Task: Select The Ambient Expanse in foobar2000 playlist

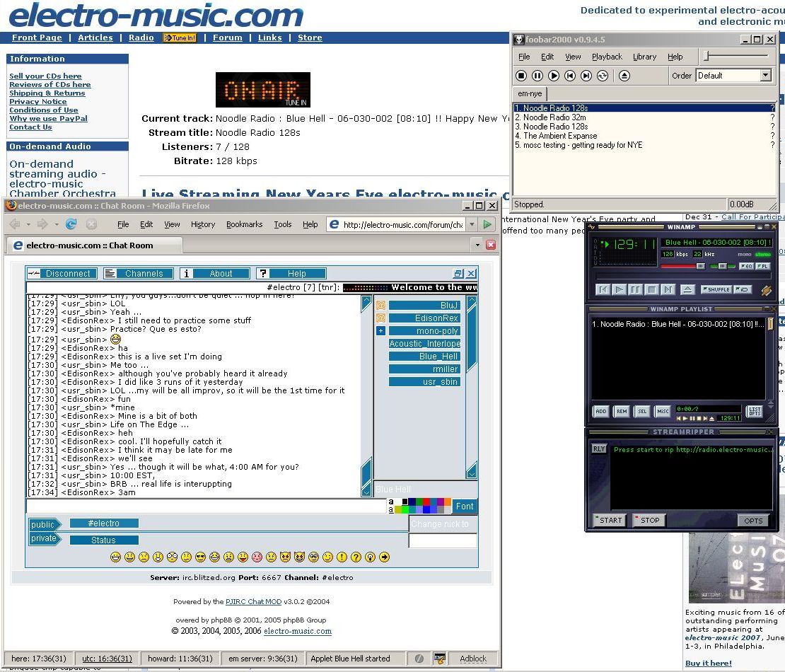Action: coord(644,136)
